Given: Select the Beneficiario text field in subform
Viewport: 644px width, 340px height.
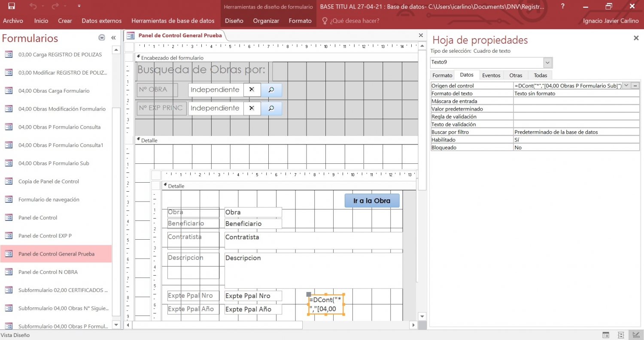Looking at the screenshot, I should pyautogui.click(x=253, y=223).
